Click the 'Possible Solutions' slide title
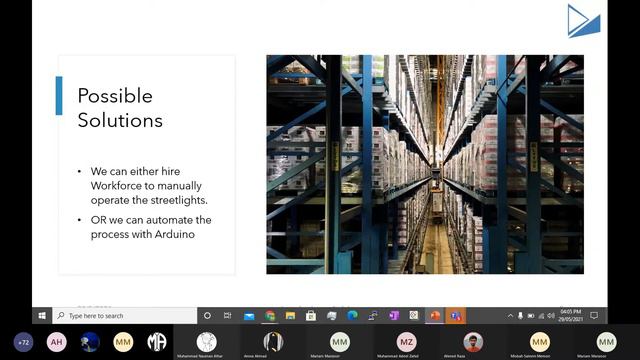640x360 pixels. click(x=120, y=108)
